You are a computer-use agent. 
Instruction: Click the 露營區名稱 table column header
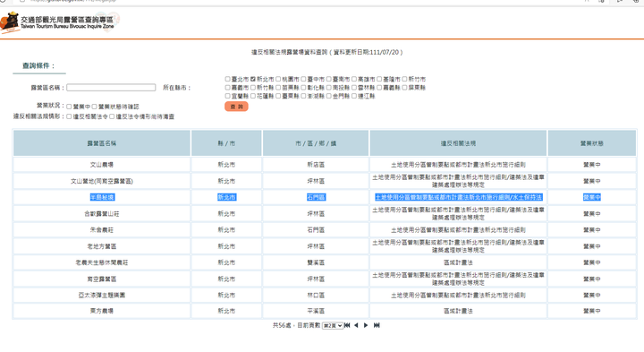pos(102,143)
